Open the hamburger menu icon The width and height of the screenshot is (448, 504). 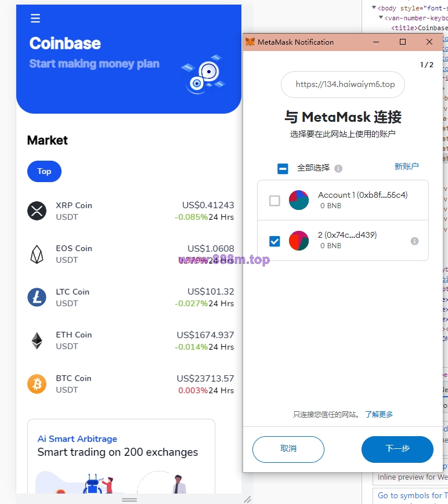(35, 18)
